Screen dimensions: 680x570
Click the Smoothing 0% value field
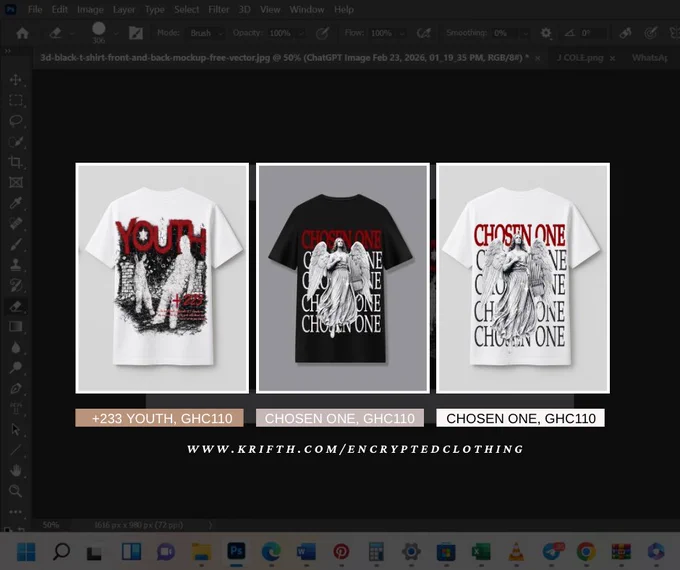pyautogui.click(x=504, y=33)
